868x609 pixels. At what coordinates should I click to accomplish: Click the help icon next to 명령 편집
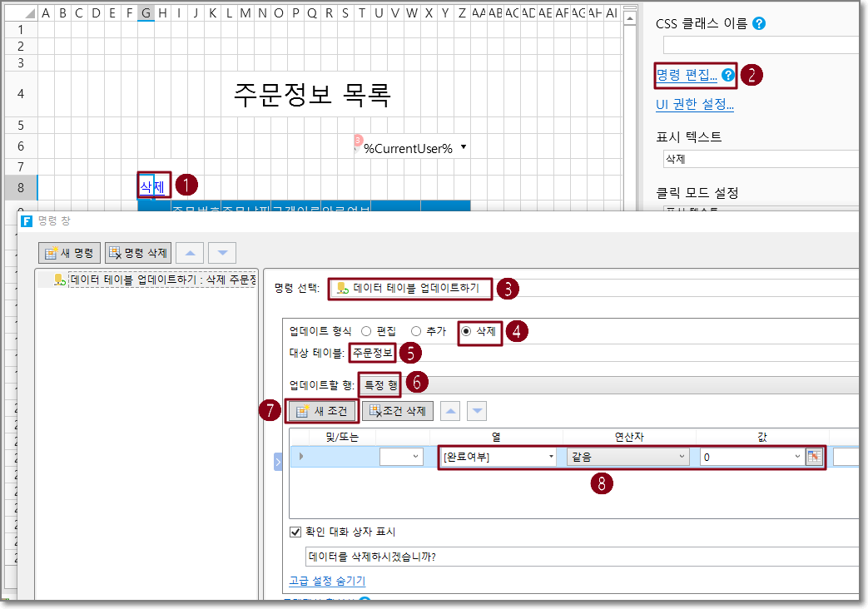tap(728, 75)
